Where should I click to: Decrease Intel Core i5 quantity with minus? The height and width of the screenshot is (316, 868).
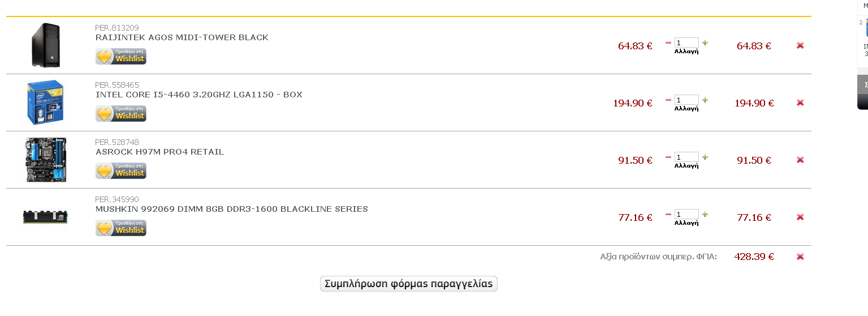coord(668,100)
